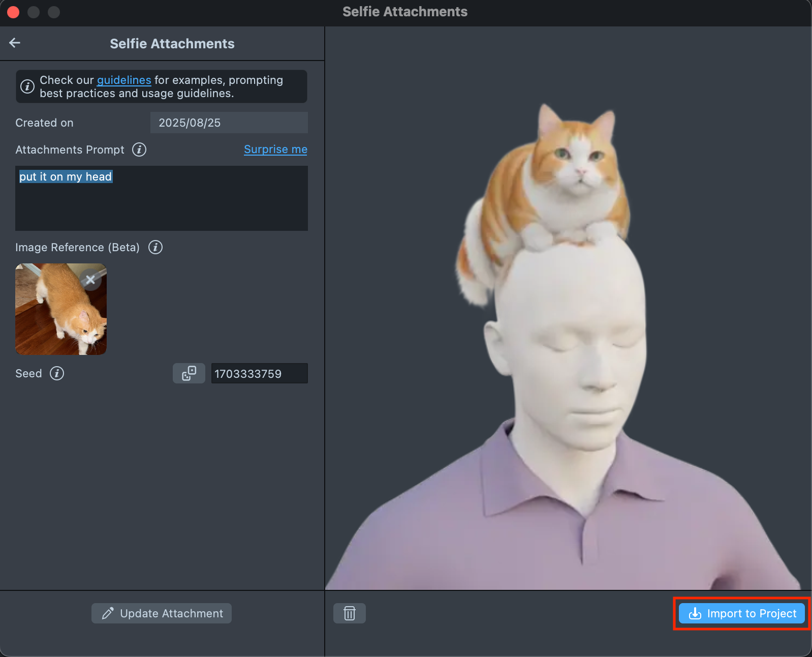Image resolution: width=812 pixels, height=657 pixels.
Task: Open the guidelines link
Action: tap(124, 80)
